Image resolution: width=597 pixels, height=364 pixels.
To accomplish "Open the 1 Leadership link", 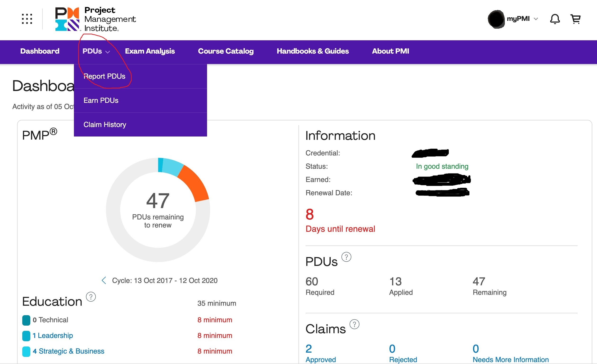I will (53, 335).
